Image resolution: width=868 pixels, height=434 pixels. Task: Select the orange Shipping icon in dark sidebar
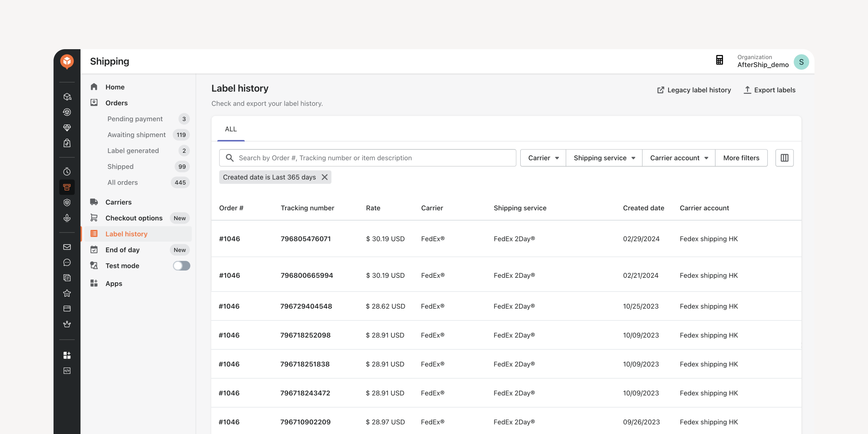[67, 187]
